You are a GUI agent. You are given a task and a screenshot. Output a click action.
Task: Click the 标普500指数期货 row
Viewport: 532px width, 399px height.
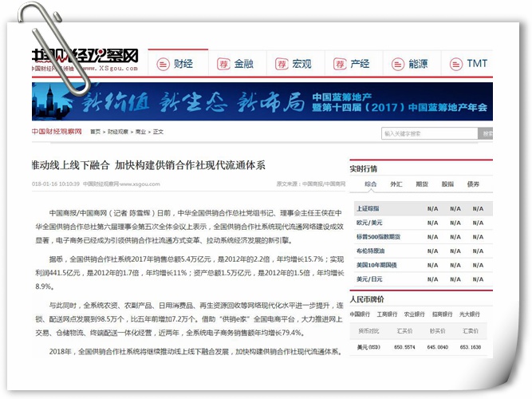pos(423,237)
